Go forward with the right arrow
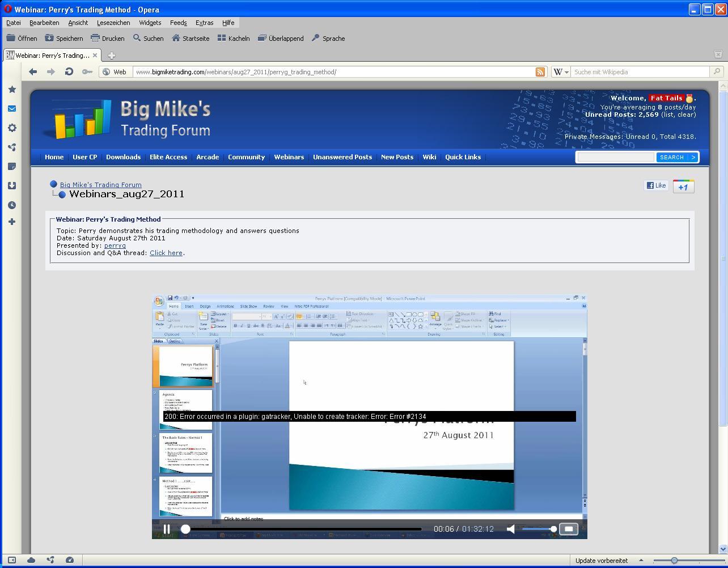The height and width of the screenshot is (568, 728). click(51, 72)
